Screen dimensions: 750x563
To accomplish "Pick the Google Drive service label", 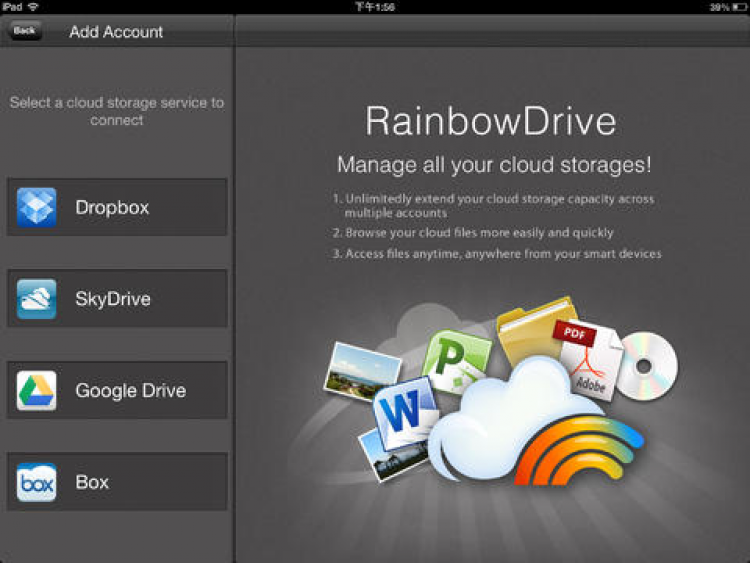I will pos(131,391).
